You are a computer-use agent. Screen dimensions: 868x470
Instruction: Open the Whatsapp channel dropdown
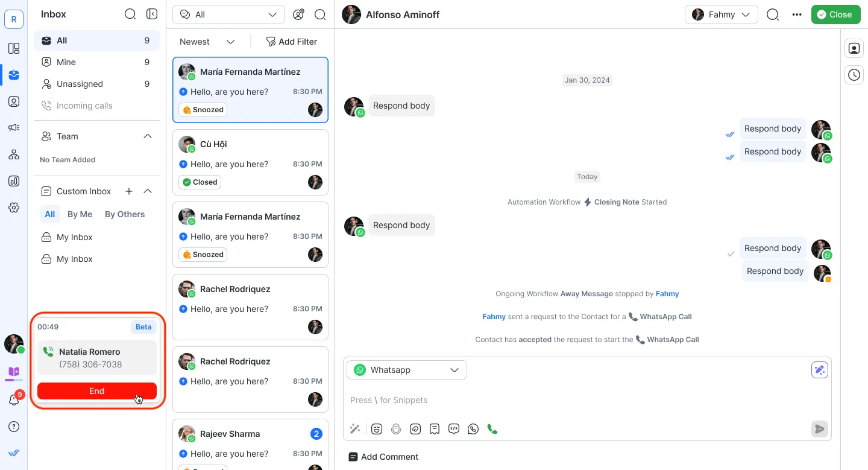point(406,370)
